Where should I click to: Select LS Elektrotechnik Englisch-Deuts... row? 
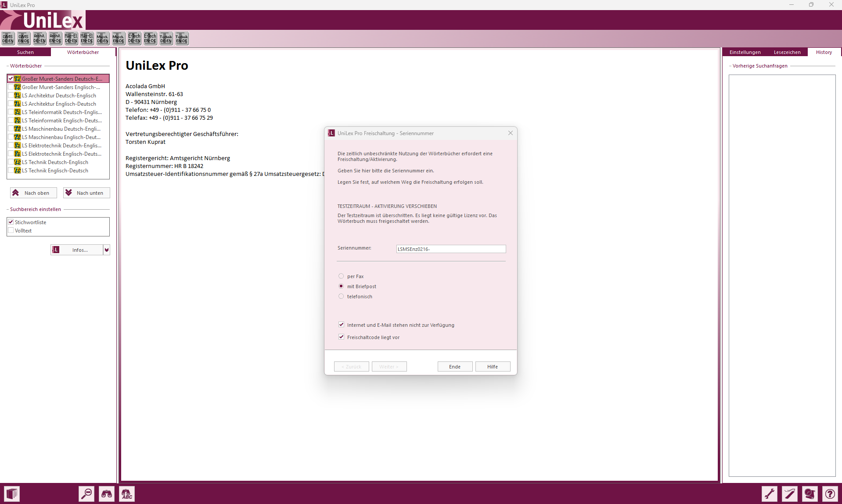coord(58,154)
